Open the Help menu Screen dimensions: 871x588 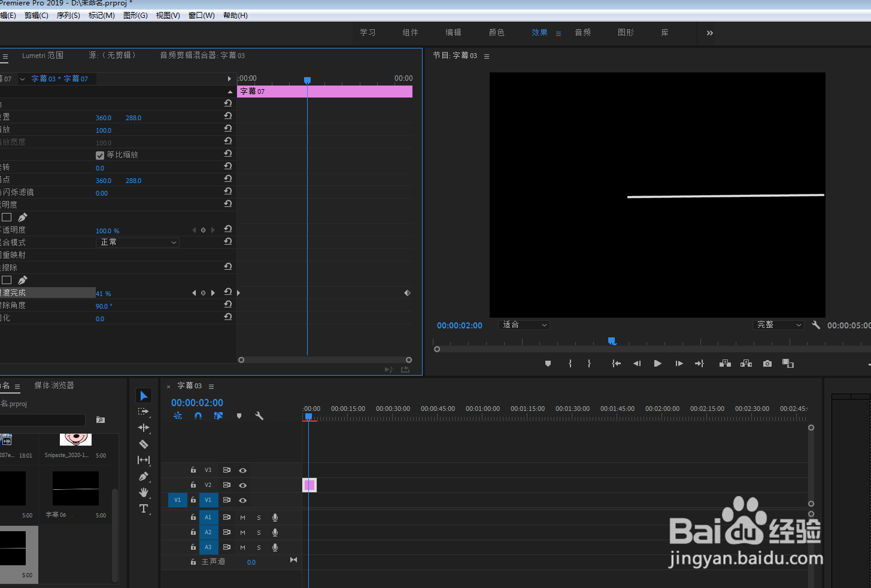click(x=235, y=16)
